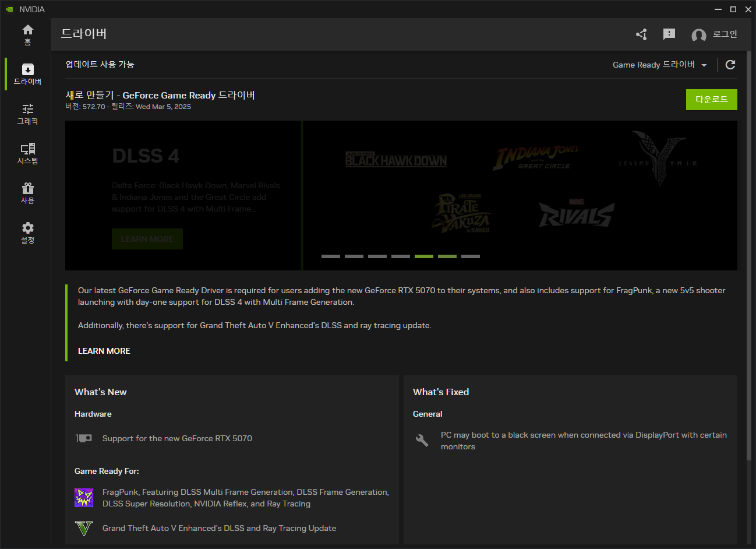
Task: Click the user avatar icon
Action: click(698, 35)
